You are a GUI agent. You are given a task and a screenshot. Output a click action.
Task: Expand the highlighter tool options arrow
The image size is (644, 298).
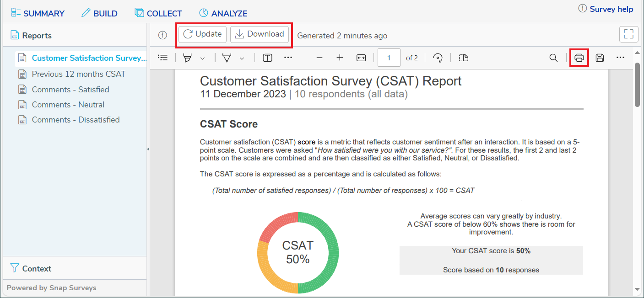(202, 58)
